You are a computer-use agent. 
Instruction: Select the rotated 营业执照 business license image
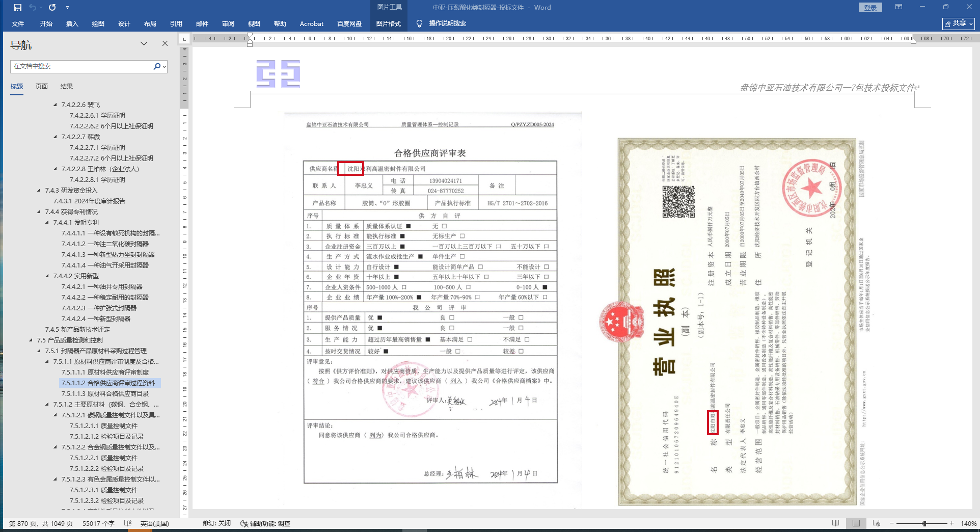[737, 322]
